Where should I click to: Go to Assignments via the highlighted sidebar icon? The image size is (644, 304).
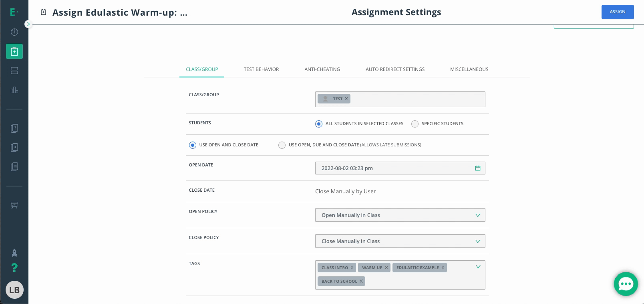pyautogui.click(x=14, y=51)
